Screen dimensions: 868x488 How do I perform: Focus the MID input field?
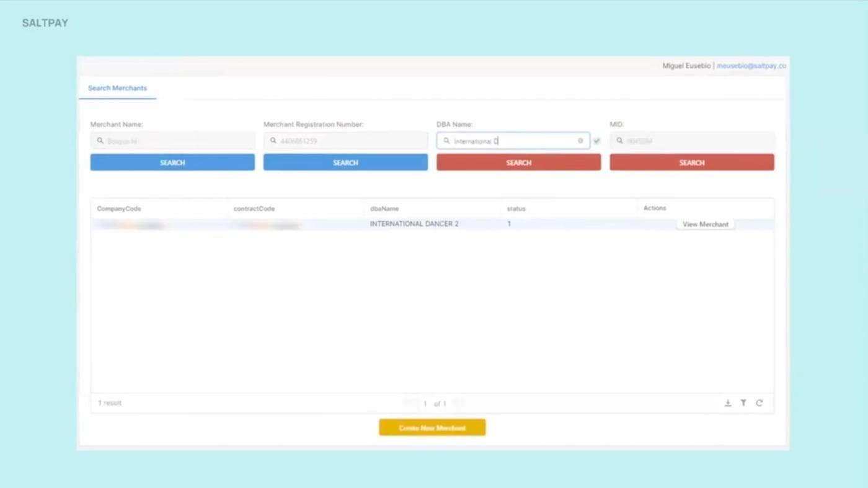[697, 141]
